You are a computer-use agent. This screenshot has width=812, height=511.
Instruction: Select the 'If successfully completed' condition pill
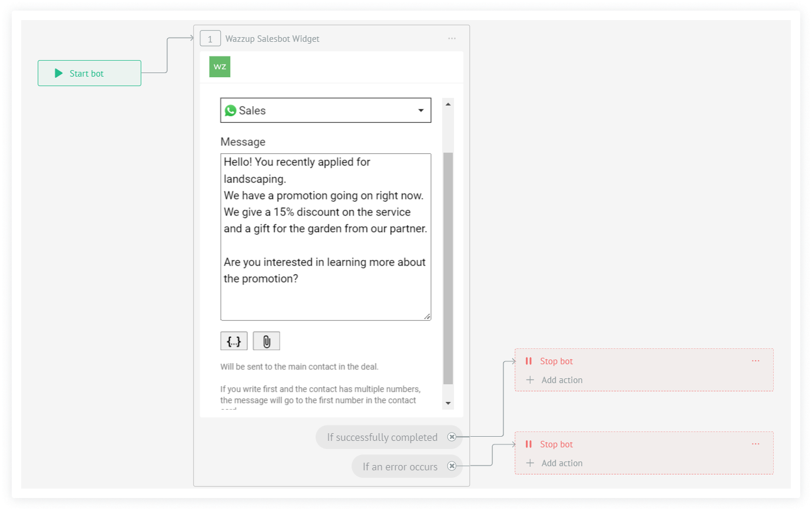(389, 437)
